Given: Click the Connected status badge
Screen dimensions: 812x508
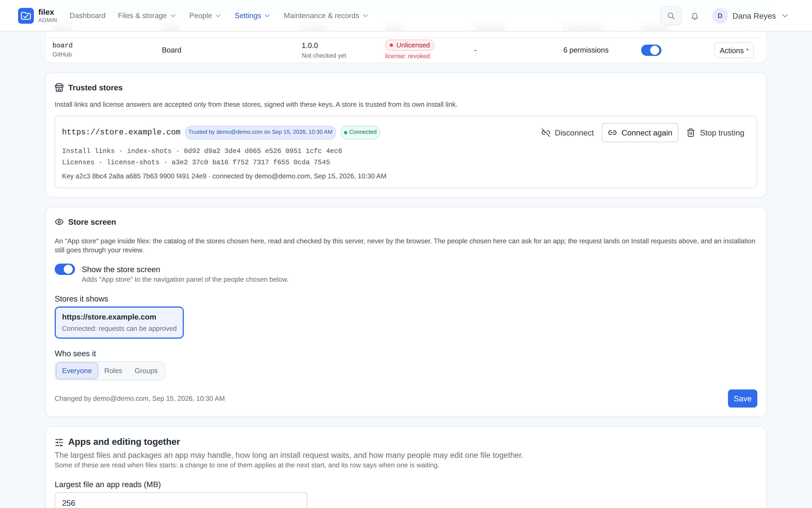Looking at the screenshot, I should click(x=360, y=132).
